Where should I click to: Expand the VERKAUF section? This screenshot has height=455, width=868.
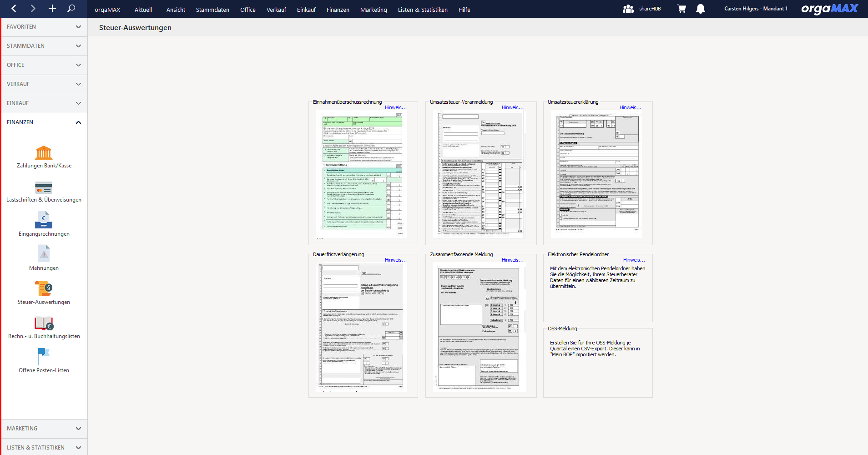pos(44,84)
